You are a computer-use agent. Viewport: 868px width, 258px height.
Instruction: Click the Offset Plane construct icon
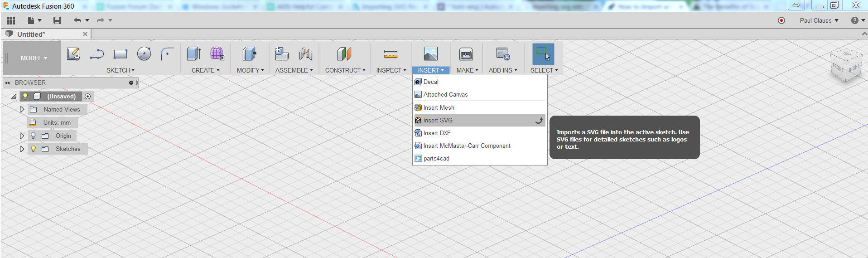coord(344,54)
